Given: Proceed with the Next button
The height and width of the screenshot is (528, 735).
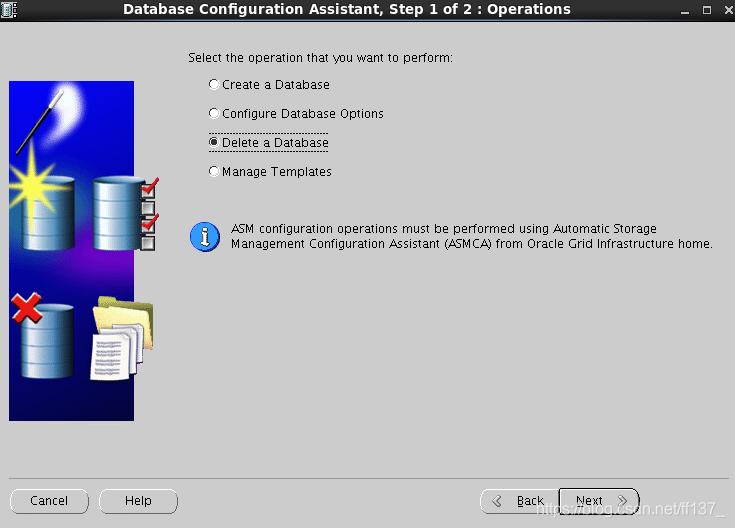Looking at the screenshot, I should pyautogui.click(x=599, y=501).
